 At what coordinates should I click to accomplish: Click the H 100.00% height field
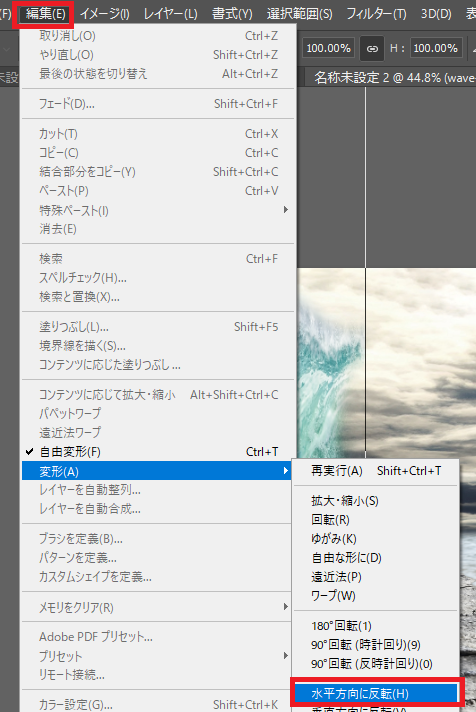coord(436,48)
